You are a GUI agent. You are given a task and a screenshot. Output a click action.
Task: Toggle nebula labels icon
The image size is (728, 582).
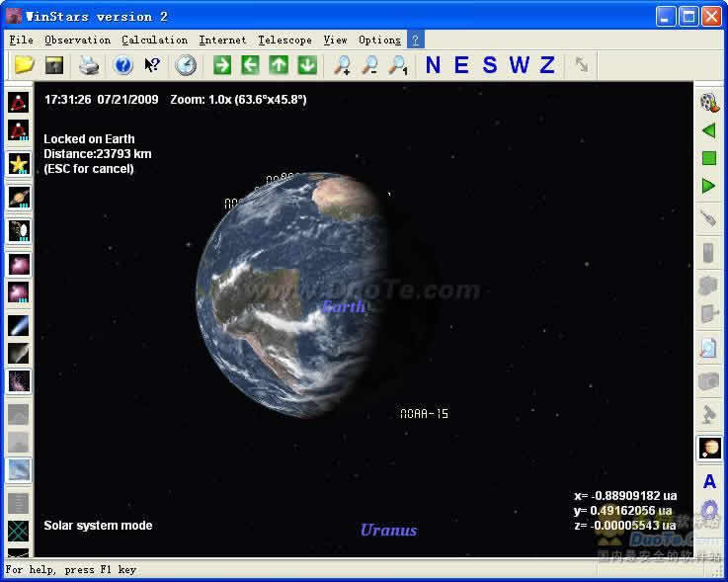pos(19,292)
